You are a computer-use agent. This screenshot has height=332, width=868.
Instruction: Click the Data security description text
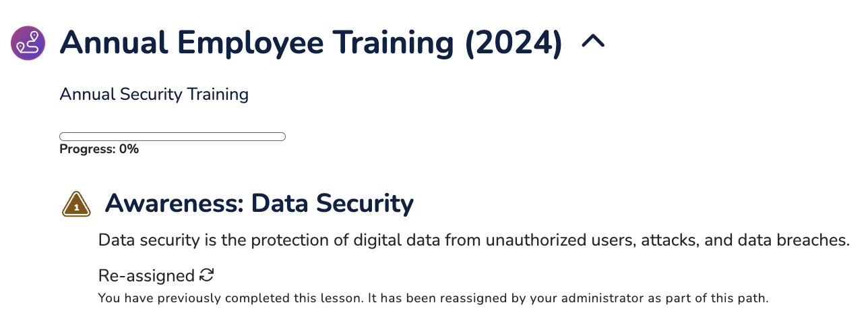point(474,240)
